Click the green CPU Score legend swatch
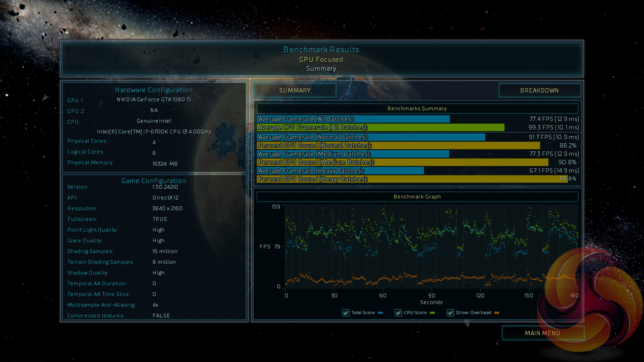The width and height of the screenshot is (644, 362). click(432, 313)
